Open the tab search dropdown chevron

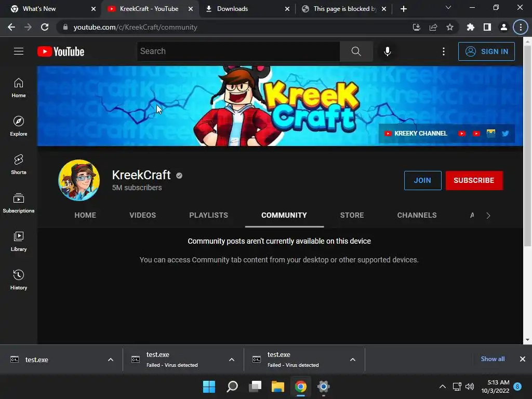[x=448, y=7]
